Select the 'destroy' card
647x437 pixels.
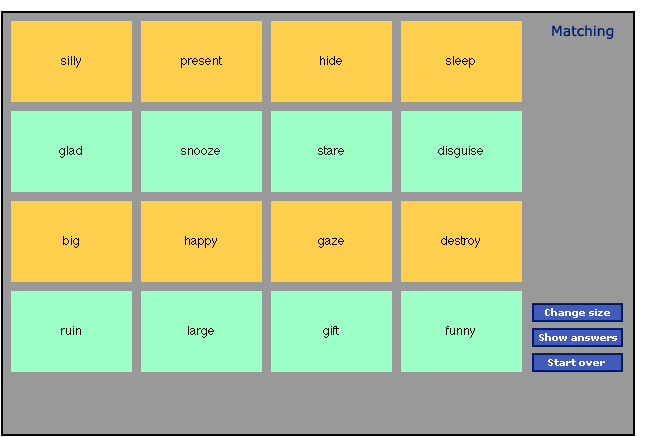(x=461, y=241)
